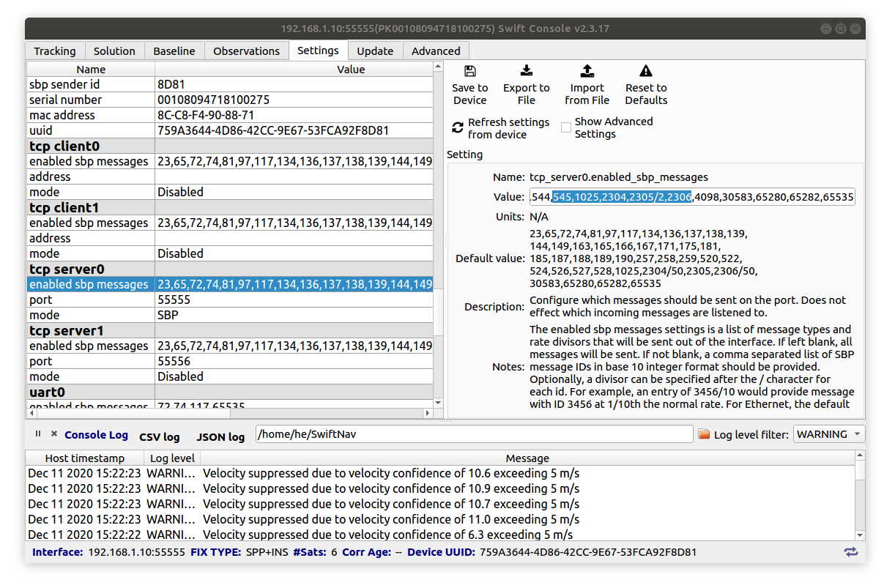Show the Console Log view

(x=96, y=435)
